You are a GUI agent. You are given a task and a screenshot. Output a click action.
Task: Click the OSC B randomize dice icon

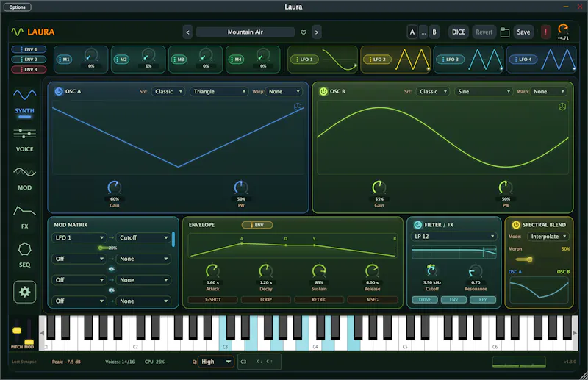(x=562, y=107)
